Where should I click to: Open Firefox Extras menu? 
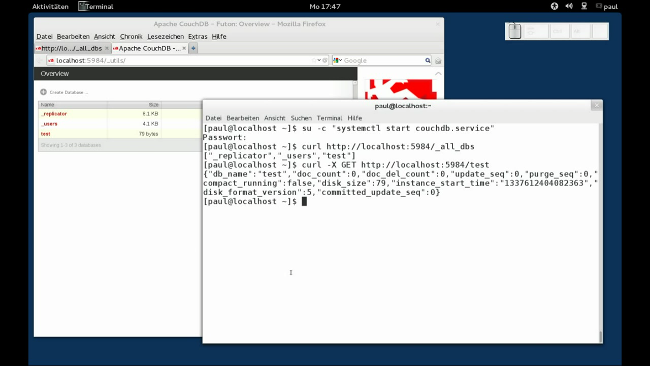pyautogui.click(x=198, y=36)
